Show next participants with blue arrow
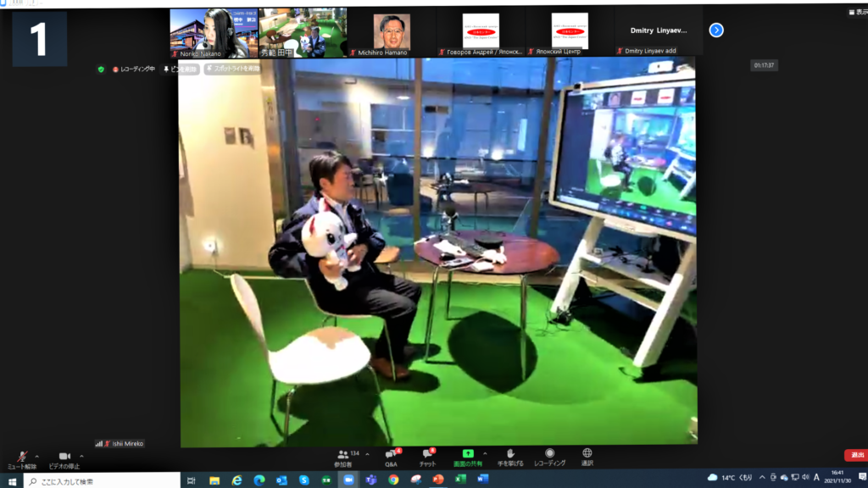868x488 pixels. [x=716, y=30]
